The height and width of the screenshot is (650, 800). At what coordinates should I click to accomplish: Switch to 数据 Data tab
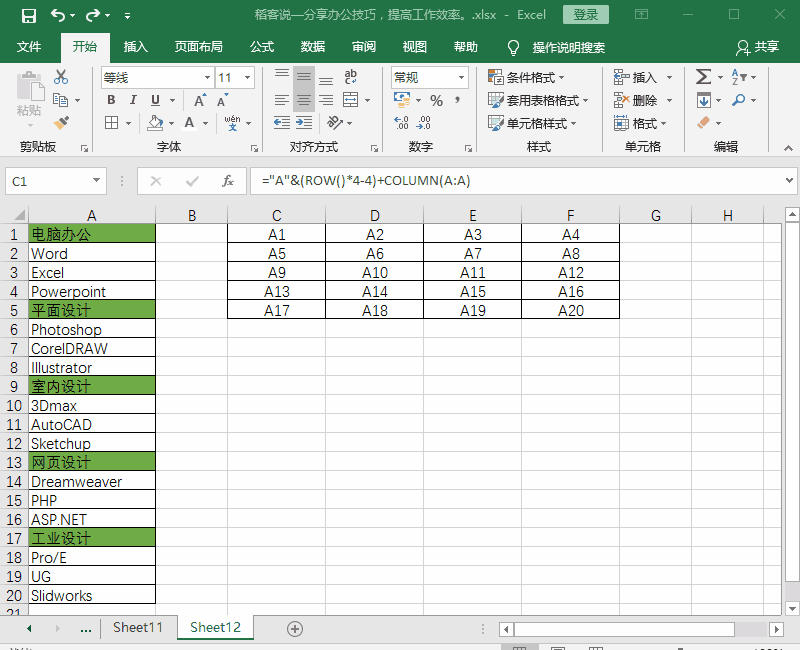pyautogui.click(x=313, y=47)
